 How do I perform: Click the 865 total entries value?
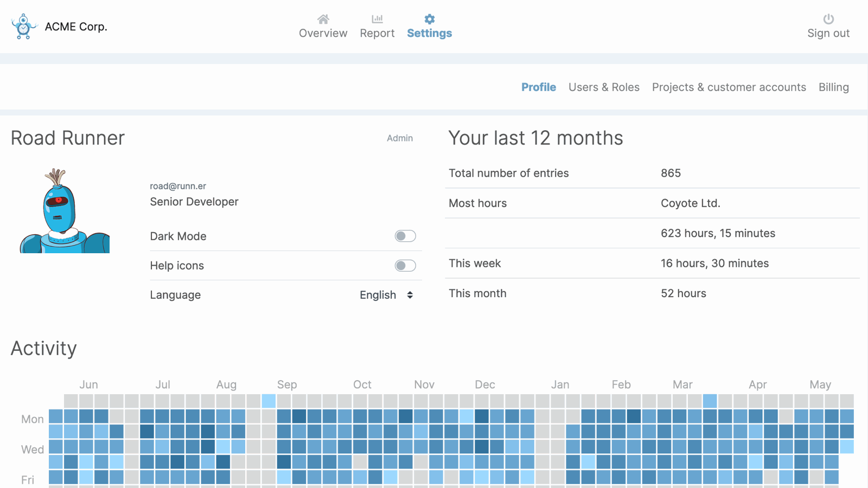671,173
